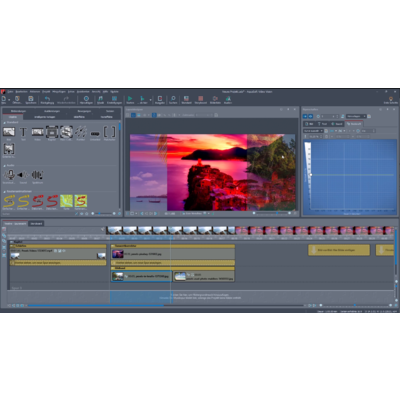
Task: Select the Text object icon in Toolbox
Action: (x=23, y=132)
